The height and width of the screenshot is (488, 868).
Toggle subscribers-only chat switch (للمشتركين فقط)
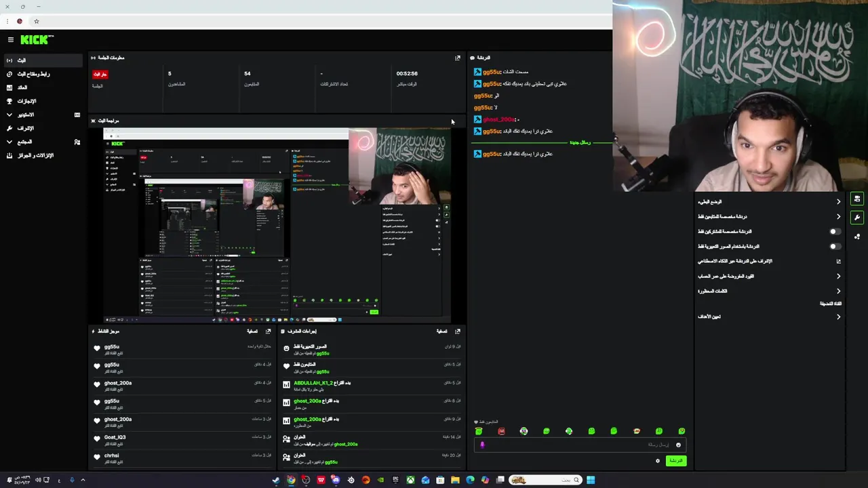[x=835, y=232]
